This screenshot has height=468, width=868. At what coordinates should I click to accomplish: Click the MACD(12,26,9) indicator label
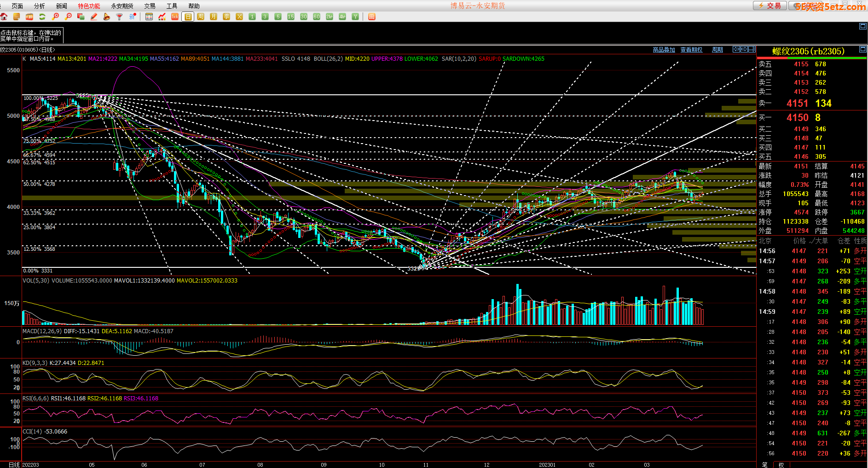(42, 331)
